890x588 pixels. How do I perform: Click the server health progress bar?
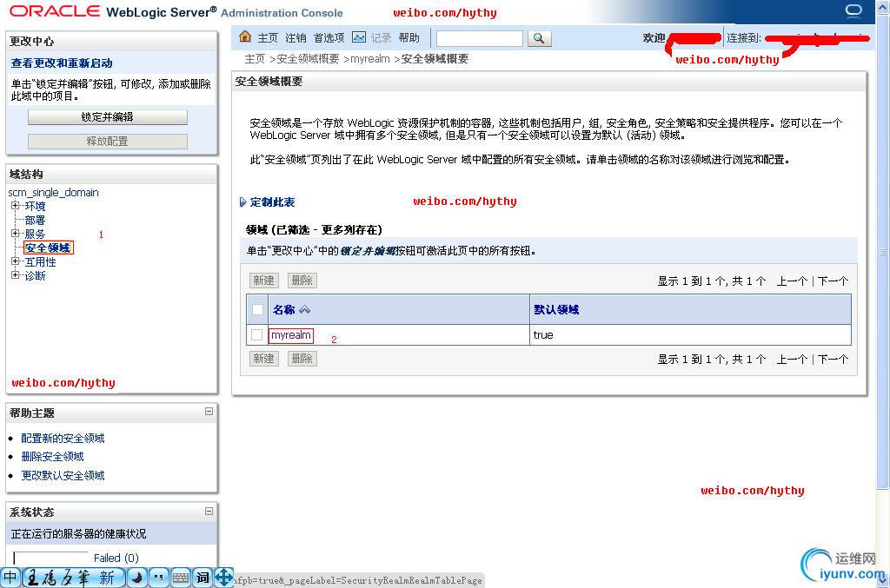(x=50, y=558)
